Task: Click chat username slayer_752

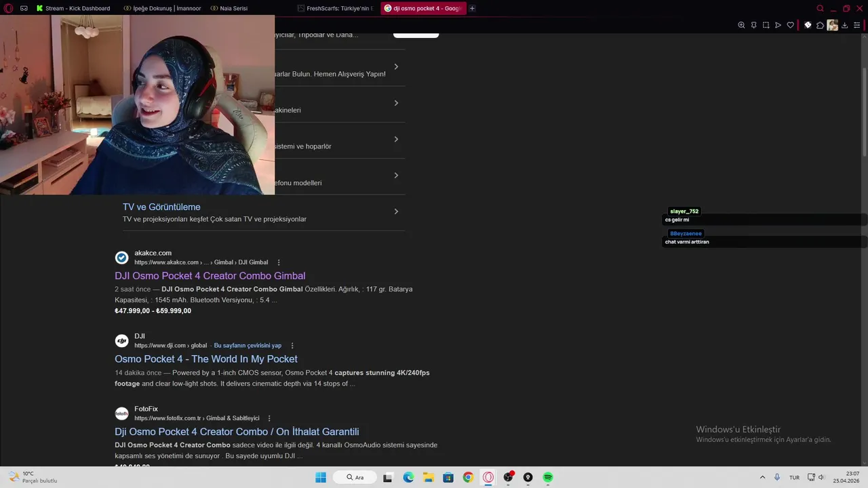Action: coord(684,211)
